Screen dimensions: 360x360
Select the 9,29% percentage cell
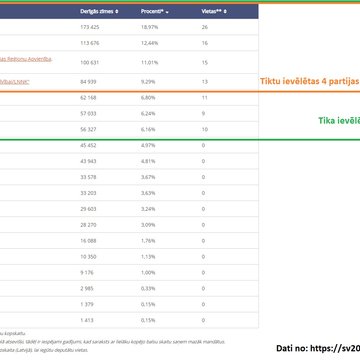coord(148,82)
